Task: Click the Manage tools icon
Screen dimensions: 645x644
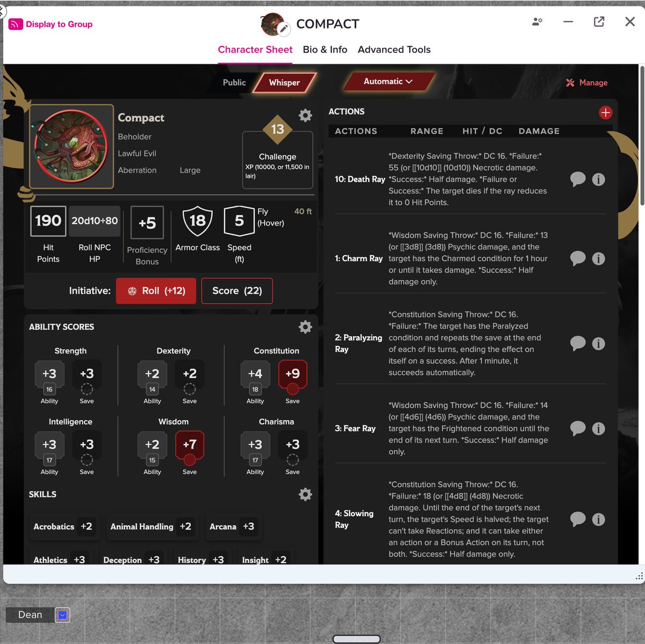Action: click(x=570, y=83)
